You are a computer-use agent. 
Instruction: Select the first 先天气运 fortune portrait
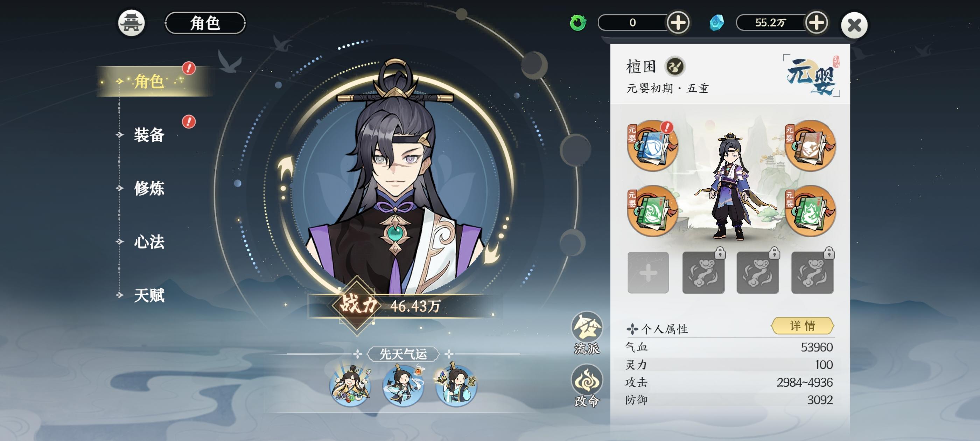pos(350,385)
